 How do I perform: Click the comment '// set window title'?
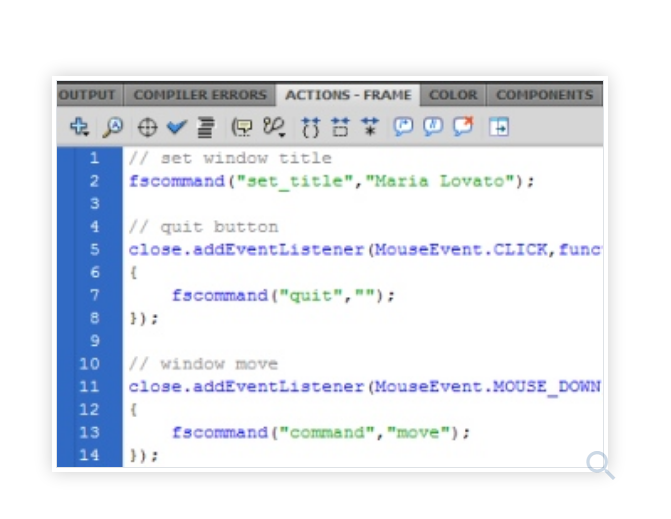pyautogui.click(x=230, y=158)
